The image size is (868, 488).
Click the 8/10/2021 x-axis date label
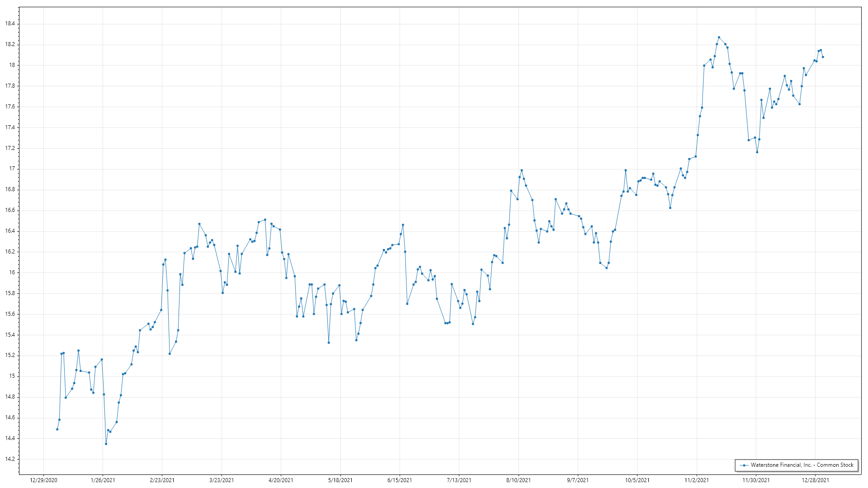click(x=519, y=480)
